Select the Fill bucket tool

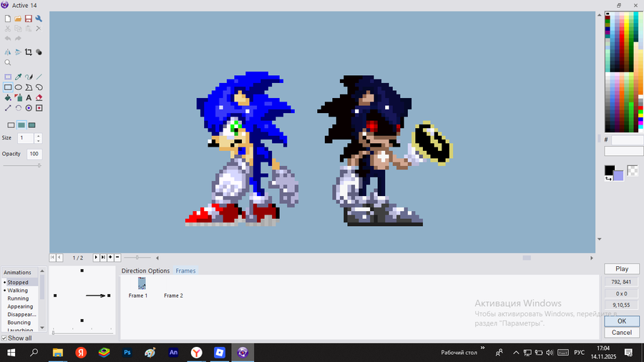coord(8,98)
